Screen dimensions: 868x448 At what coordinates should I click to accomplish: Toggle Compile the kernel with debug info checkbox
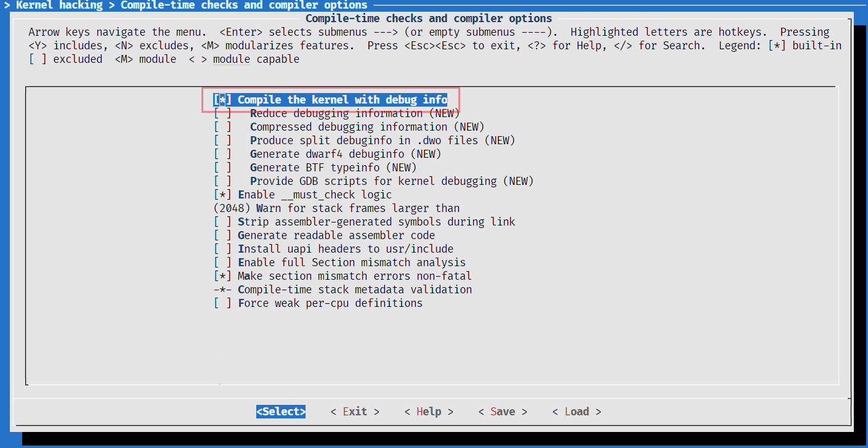point(223,100)
